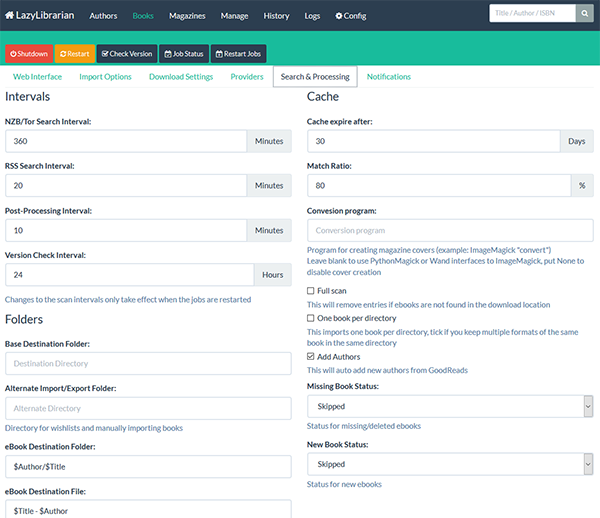Click the Hours label beside Version Check
Screen dimensions: 600x518
(x=272, y=275)
